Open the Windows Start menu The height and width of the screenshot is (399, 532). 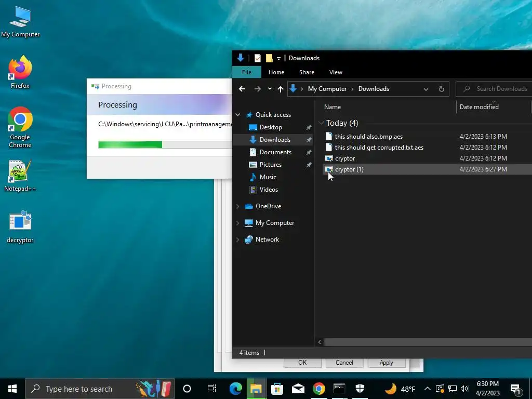(12, 389)
